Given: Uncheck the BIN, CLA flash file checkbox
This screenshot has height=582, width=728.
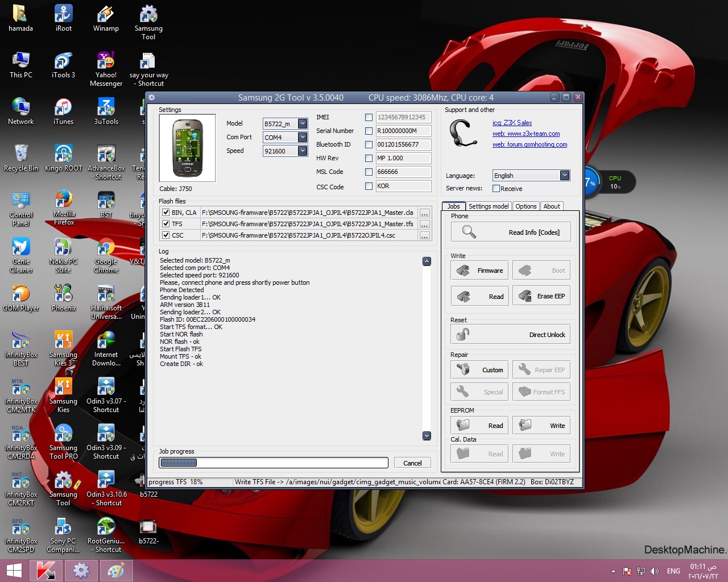Looking at the screenshot, I should pos(166,213).
